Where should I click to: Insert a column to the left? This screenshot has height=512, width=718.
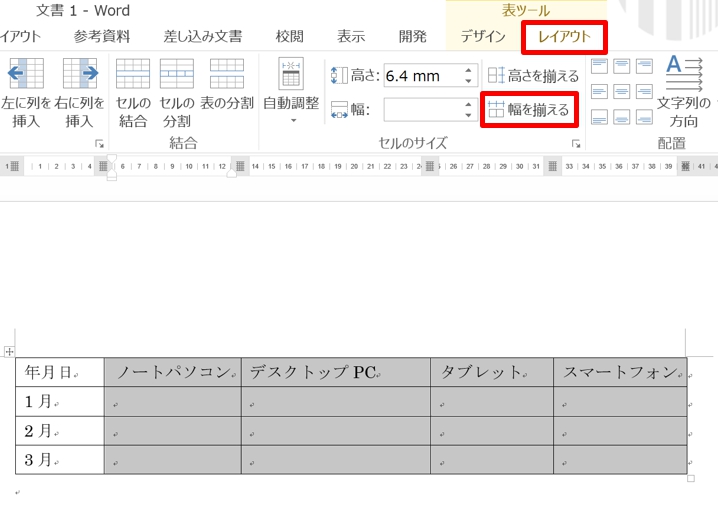coord(26,93)
